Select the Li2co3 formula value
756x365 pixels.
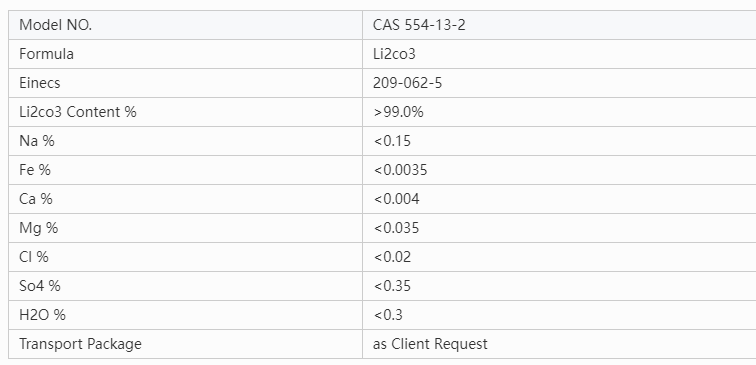[x=394, y=54]
